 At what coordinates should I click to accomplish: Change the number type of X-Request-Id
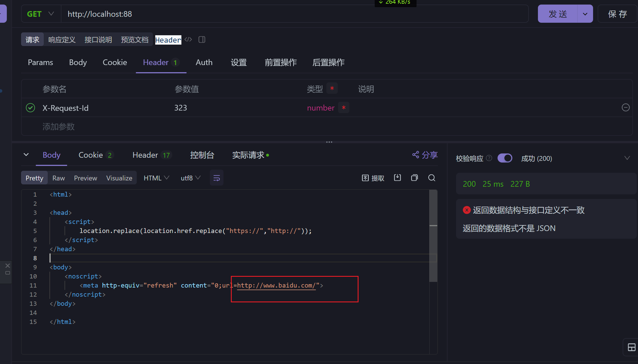pos(321,108)
